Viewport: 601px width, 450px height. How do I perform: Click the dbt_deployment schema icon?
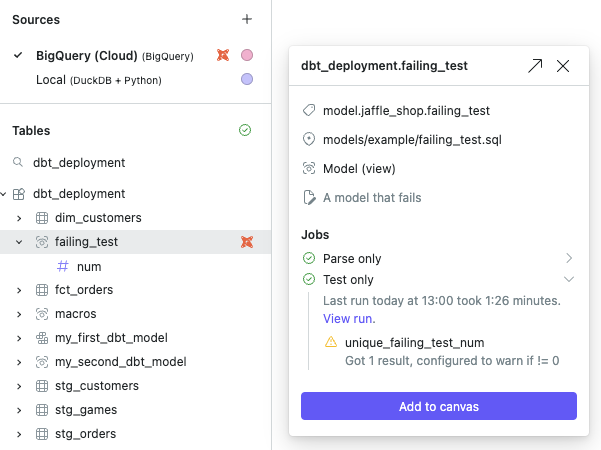point(19,194)
